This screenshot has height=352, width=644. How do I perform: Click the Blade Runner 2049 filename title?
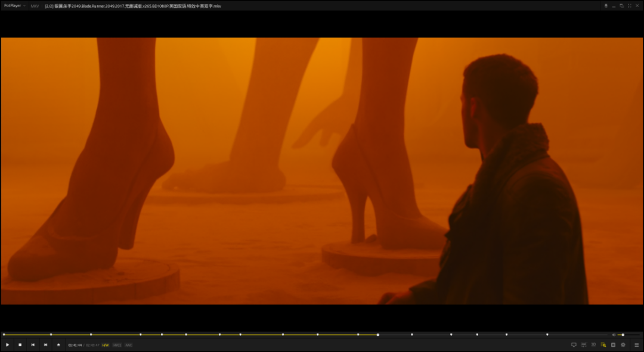(132, 6)
